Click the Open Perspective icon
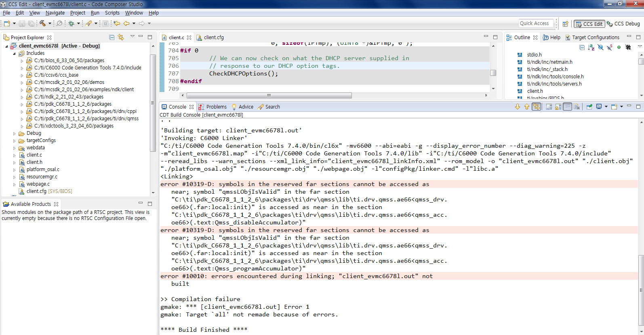 pos(566,24)
